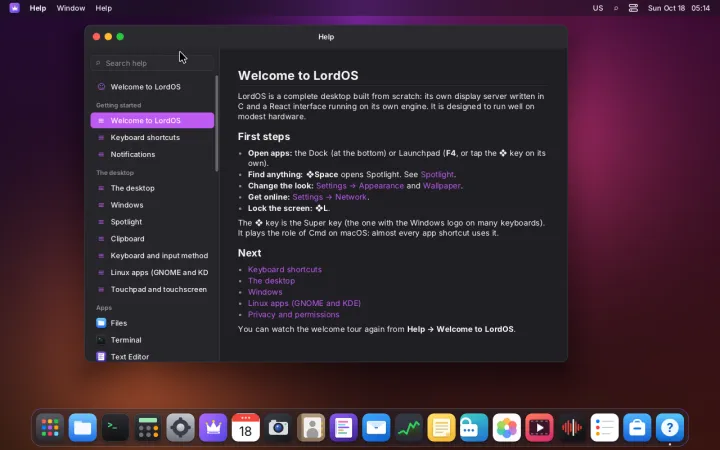Follow the Privacy and permissions link

(x=293, y=315)
